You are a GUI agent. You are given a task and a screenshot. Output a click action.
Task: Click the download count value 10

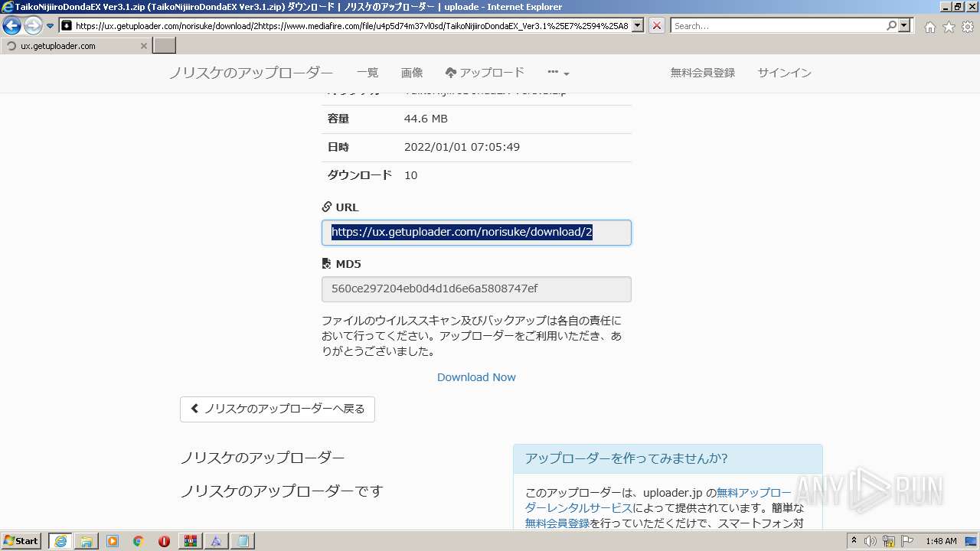click(x=410, y=175)
